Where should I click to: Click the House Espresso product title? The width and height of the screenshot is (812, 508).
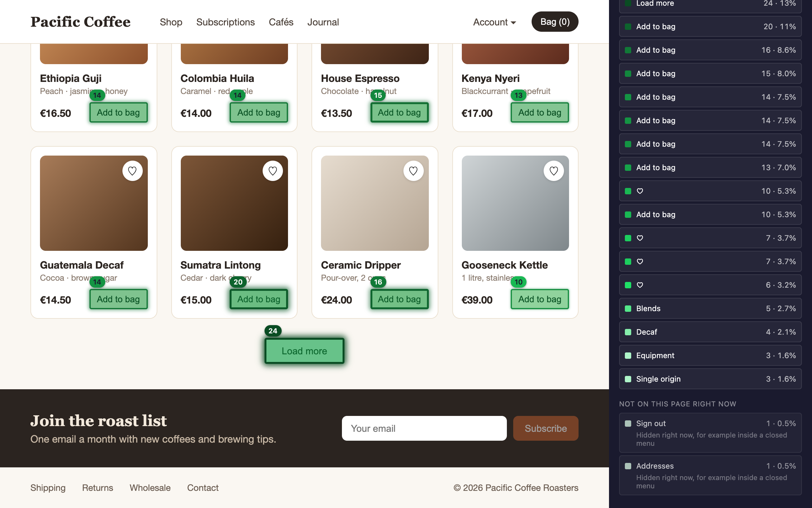[x=360, y=78]
